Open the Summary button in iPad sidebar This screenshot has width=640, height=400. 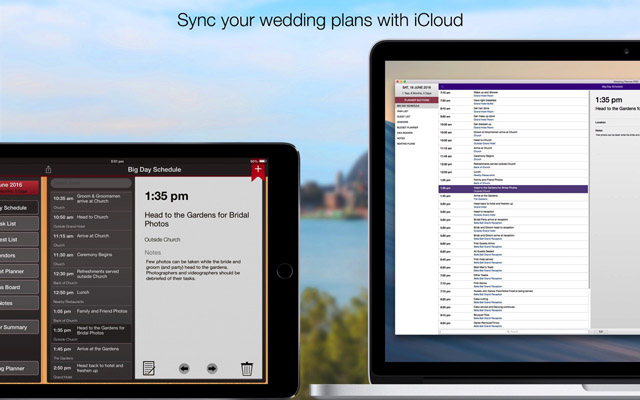click(x=19, y=327)
